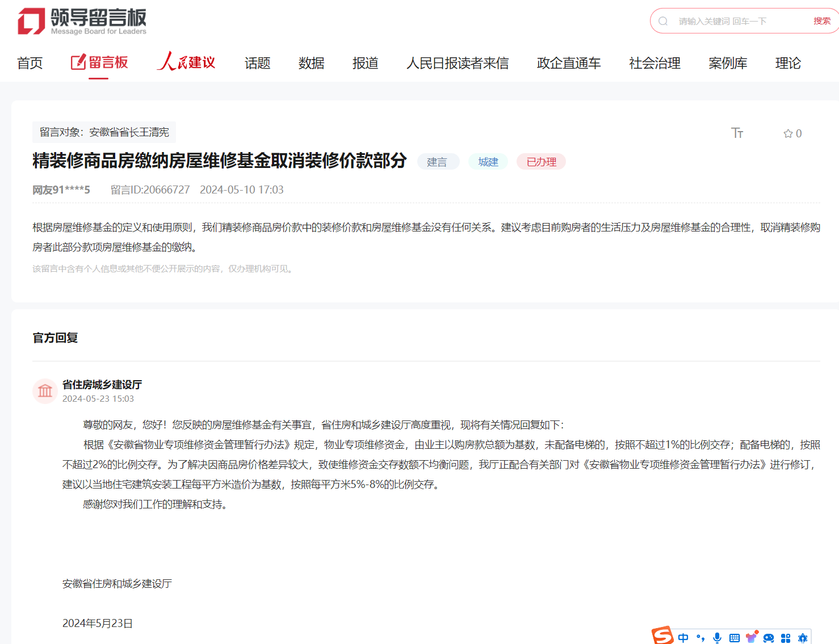Image resolution: width=839 pixels, height=644 pixels.
Task: Click username 网友91****5
Action: coord(61,190)
